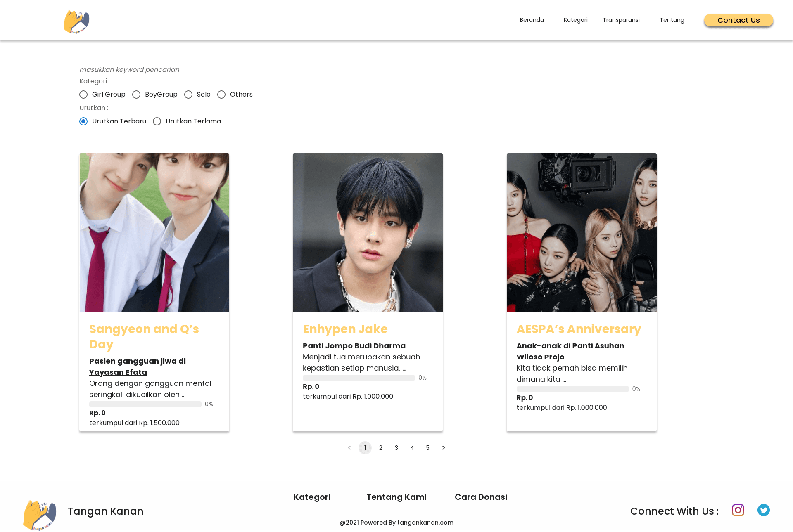
Task: Click the footer text 'Tangan Kanan'
Action: coord(106,511)
